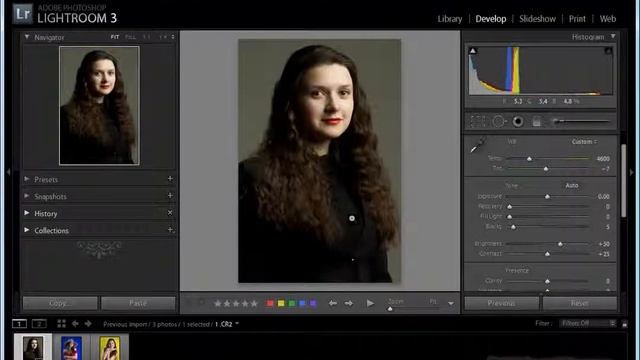
Task: Set Navigator zoom to FILL
Action: click(131, 37)
